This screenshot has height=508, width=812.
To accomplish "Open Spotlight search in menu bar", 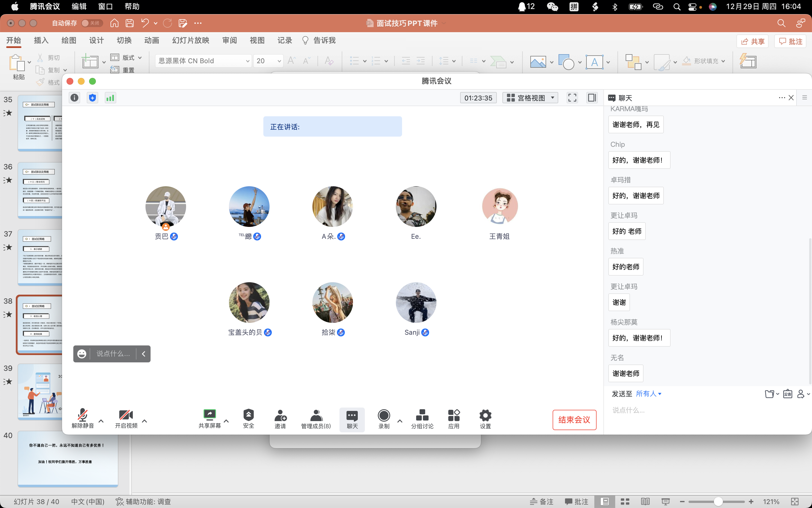I will 677,6.
